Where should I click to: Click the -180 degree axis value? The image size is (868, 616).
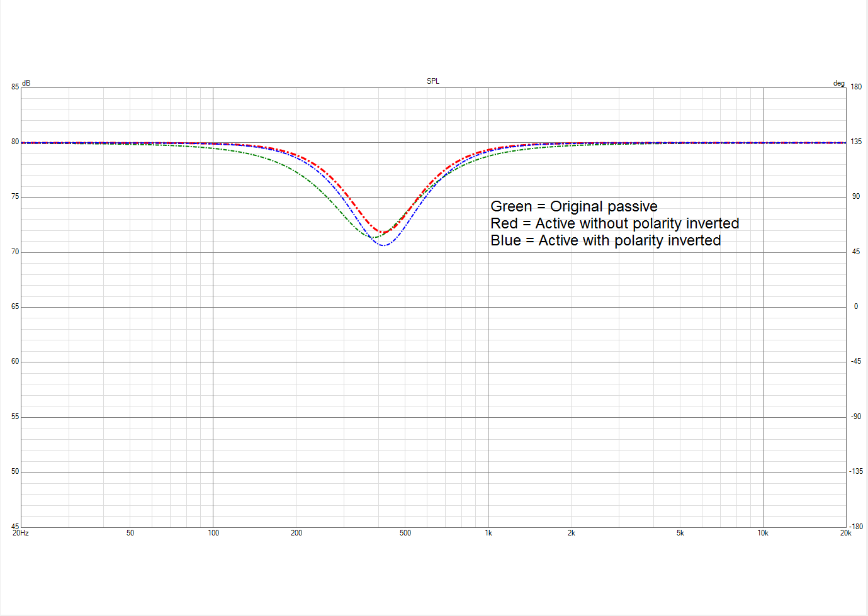(856, 527)
